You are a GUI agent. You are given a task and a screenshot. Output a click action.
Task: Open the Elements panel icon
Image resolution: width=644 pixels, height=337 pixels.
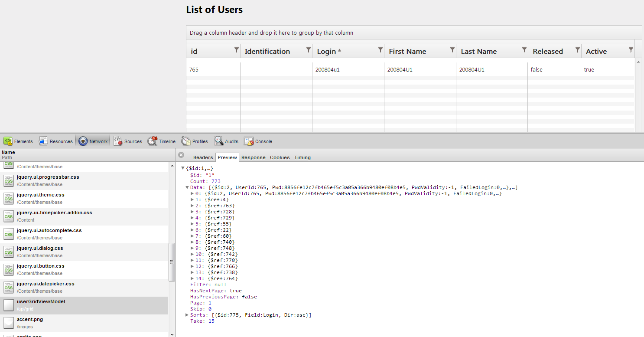click(x=8, y=141)
